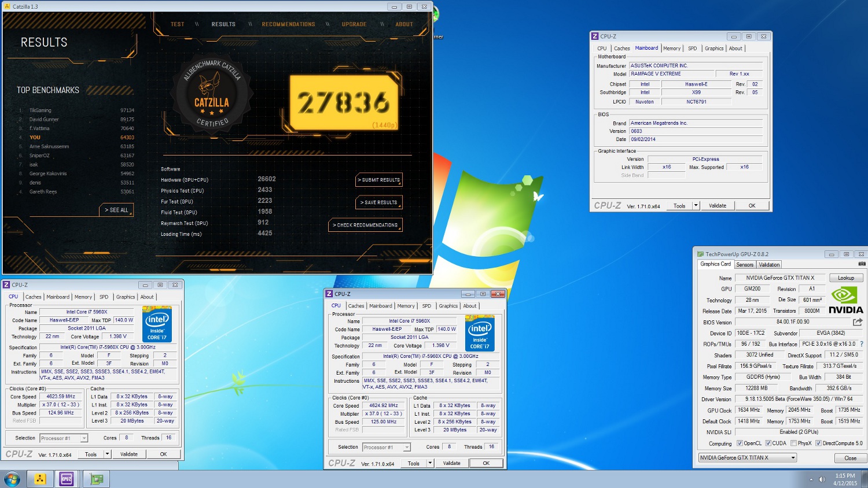Screen dimensions: 868x488
Task: Open the RECOMMENDATIONS menu in Catzilla
Action: point(288,24)
